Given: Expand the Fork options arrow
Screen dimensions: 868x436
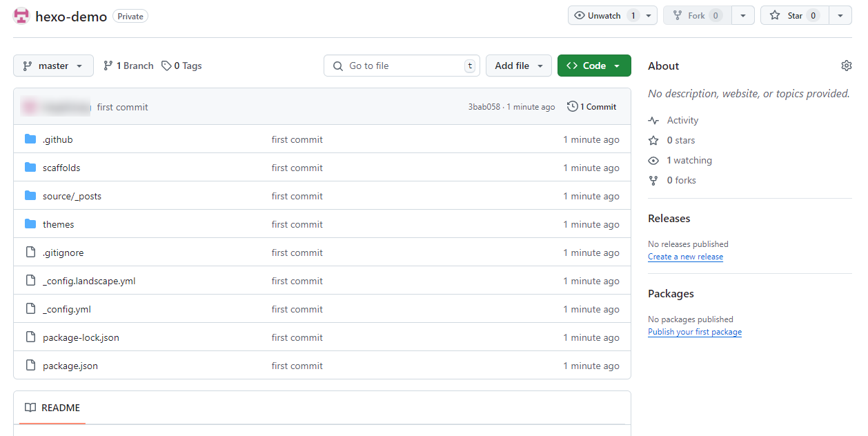Looking at the screenshot, I should coord(742,15).
